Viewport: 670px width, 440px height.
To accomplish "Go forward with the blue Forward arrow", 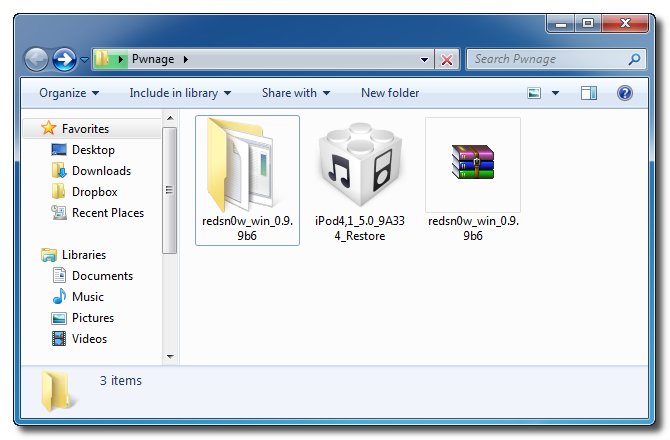I will point(65,59).
